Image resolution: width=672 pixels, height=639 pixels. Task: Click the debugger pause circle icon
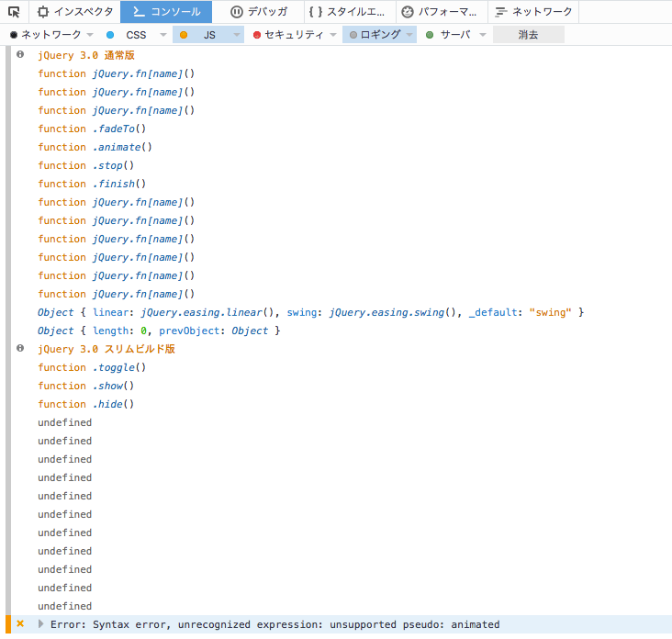pos(237,12)
